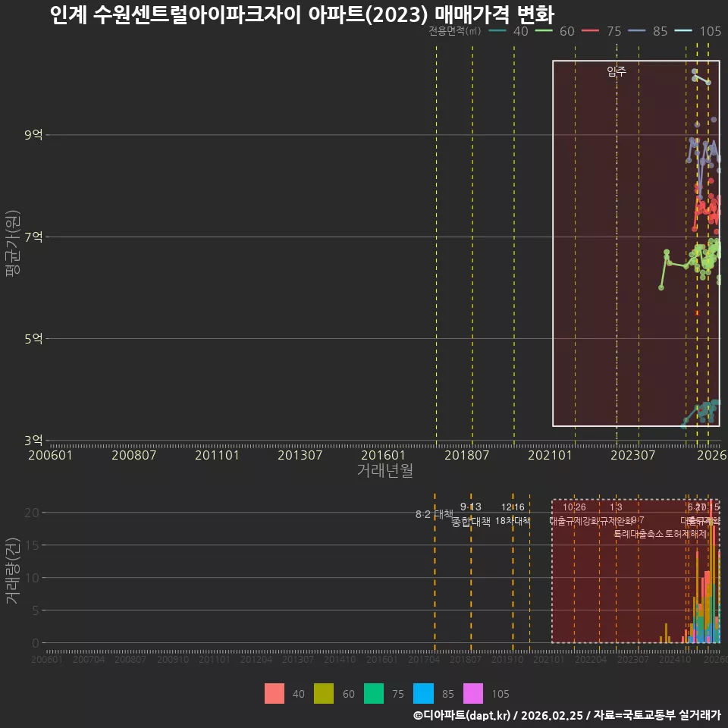
Task: Click the 9억 y-axis label
Action: [x=33, y=135]
